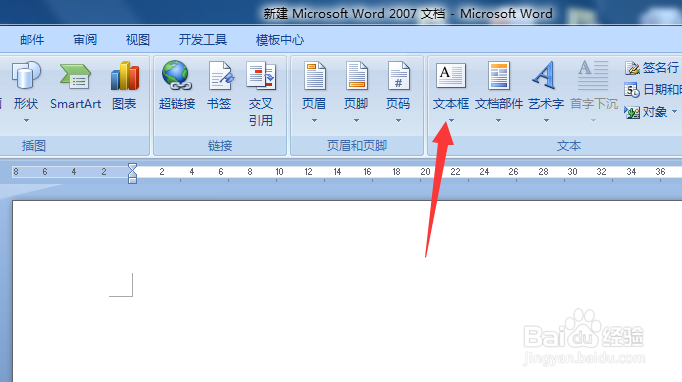Click the Page Number (页码) icon
682x382 pixels.
398,76
